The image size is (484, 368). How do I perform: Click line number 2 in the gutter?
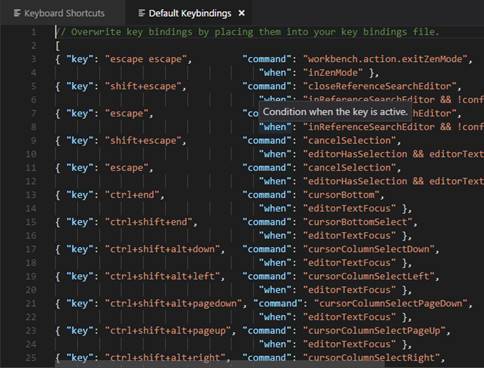click(34, 45)
